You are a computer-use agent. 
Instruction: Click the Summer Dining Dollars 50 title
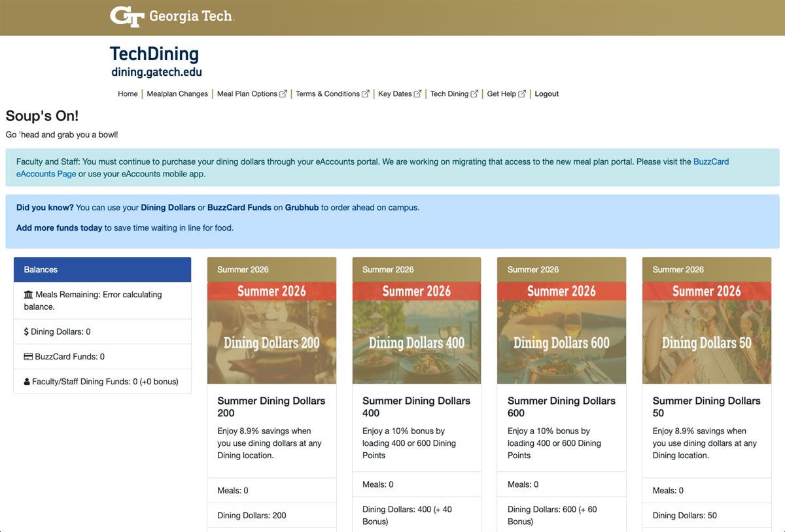[706, 407]
